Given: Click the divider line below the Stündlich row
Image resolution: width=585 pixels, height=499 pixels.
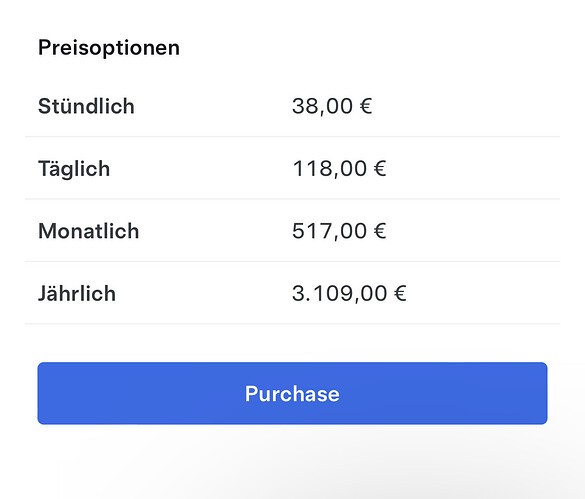Looking at the screenshot, I should coord(292,137).
